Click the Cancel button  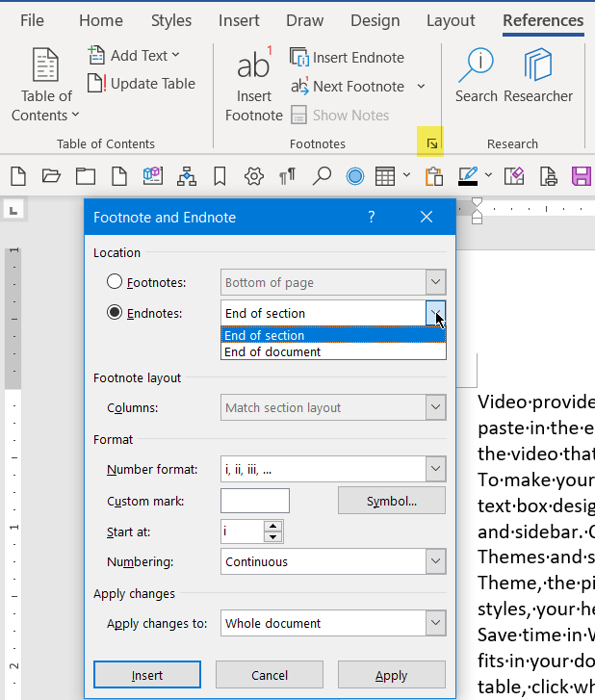[x=270, y=675]
